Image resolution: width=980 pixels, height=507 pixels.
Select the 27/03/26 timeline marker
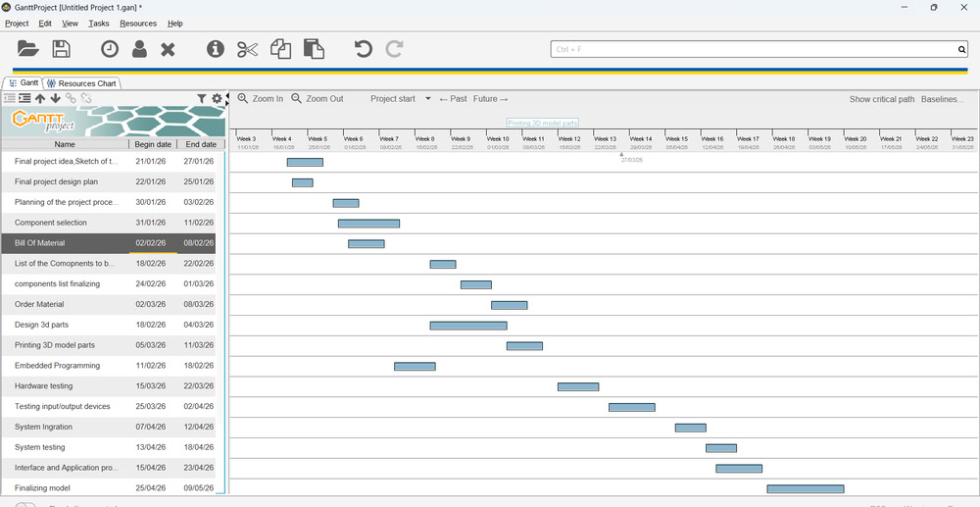[x=631, y=158]
